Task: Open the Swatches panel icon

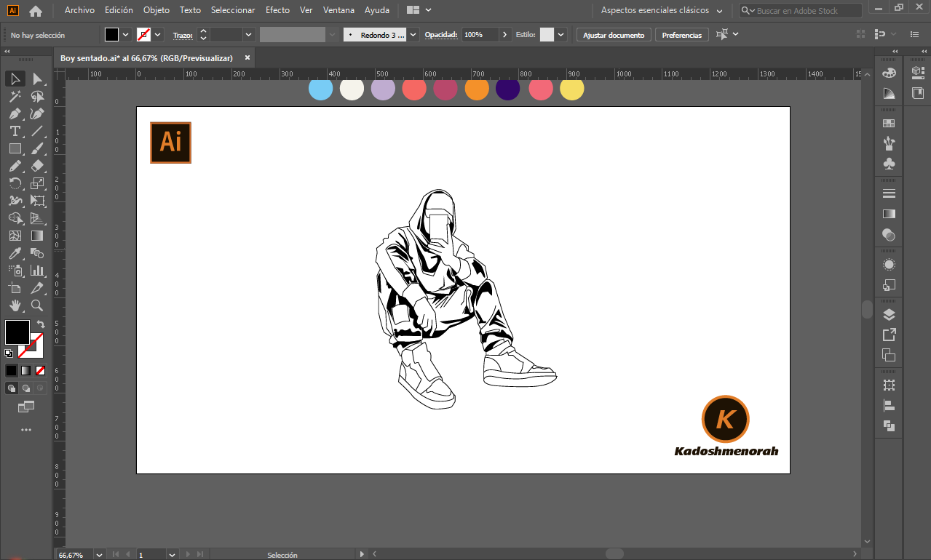Action: pyautogui.click(x=889, y=124)
